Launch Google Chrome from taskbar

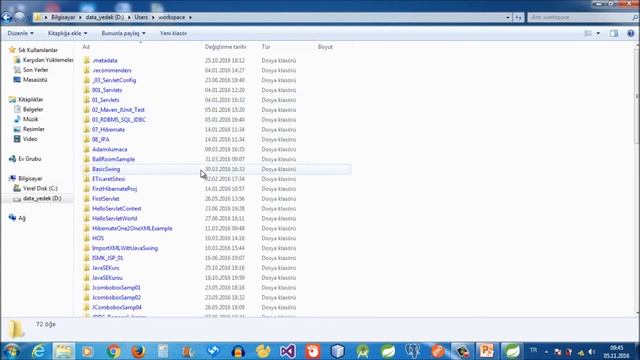pos(113,351)
